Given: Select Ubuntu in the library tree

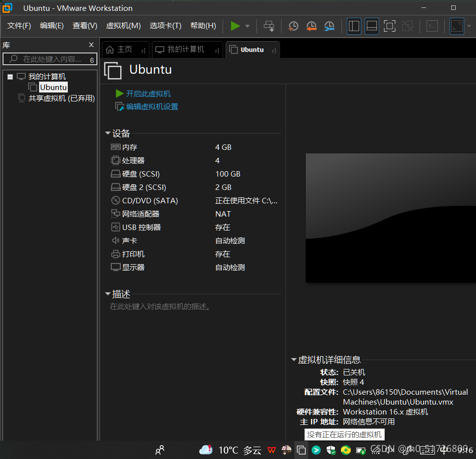Looking at the screenshot, I should [x=53, y=88].
